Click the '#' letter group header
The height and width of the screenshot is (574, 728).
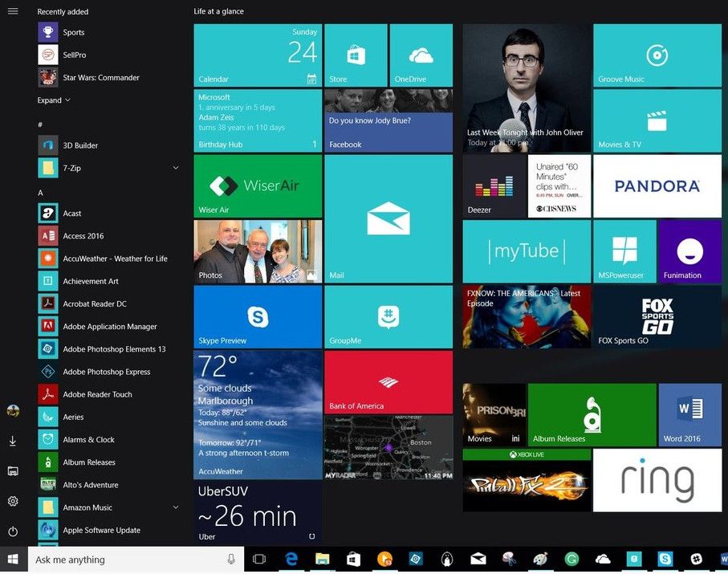click(x=40, y=124)
